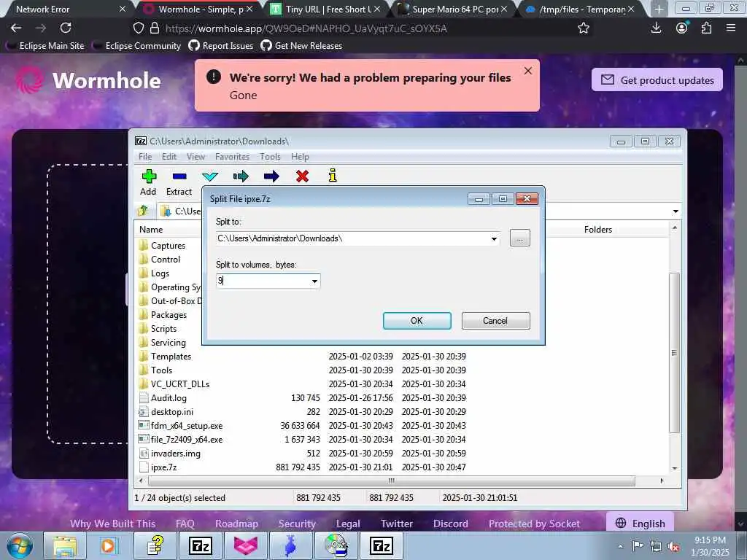Click the 7-Zip file list horizontal scrollbar
Screen dimensions: 747x560
click(391, 481)
